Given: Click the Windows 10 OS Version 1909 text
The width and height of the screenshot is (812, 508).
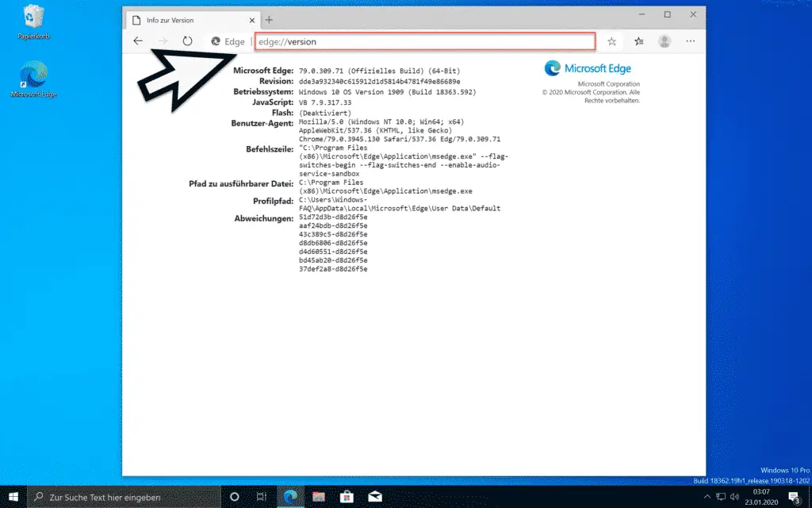Looking at the screenshot, I should (387, 92).
